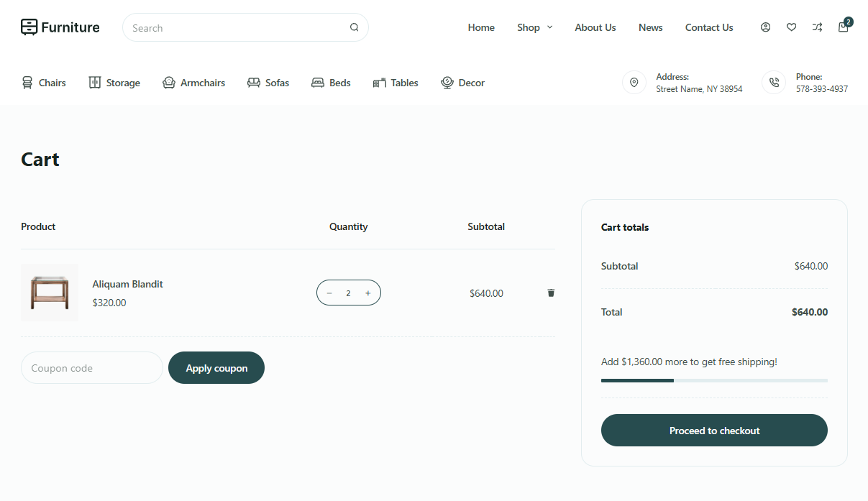Remove Aliquam Blandit with trash icon
This screenshot has width=868, height=501.
coord(551,293)
